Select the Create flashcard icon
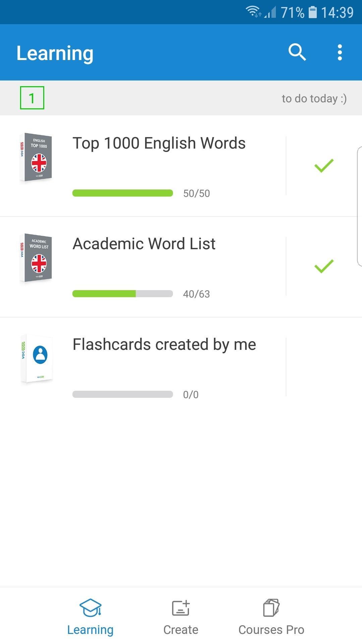Screen dimensions: 362x644 coord(181,608)
